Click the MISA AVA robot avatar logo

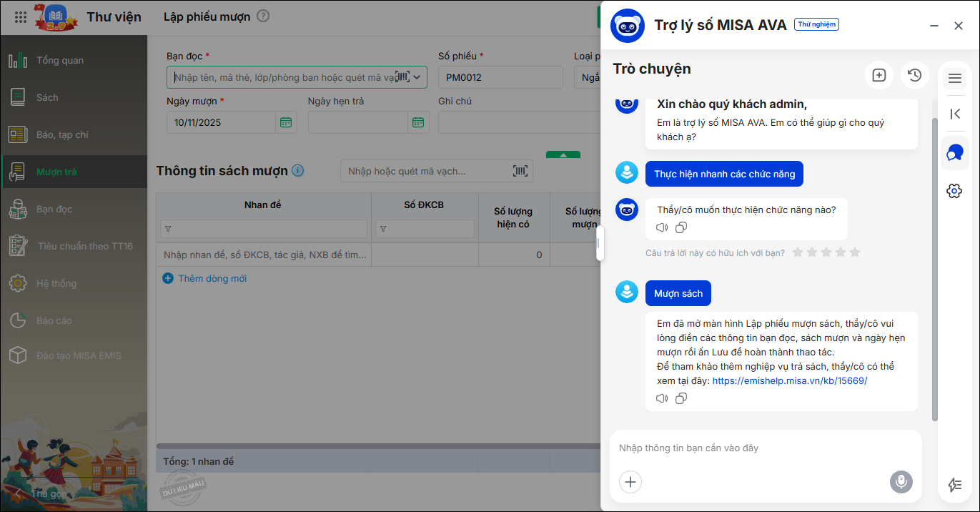[628, 26]
